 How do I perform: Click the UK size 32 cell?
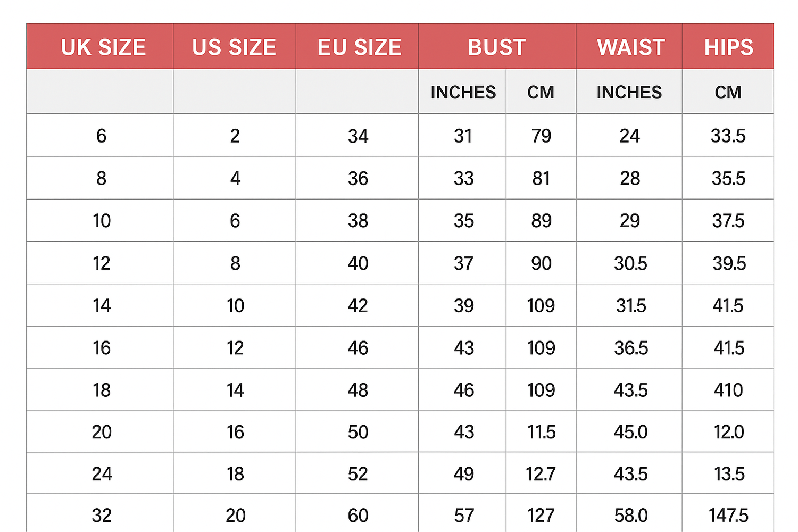(x=102, y=515)
